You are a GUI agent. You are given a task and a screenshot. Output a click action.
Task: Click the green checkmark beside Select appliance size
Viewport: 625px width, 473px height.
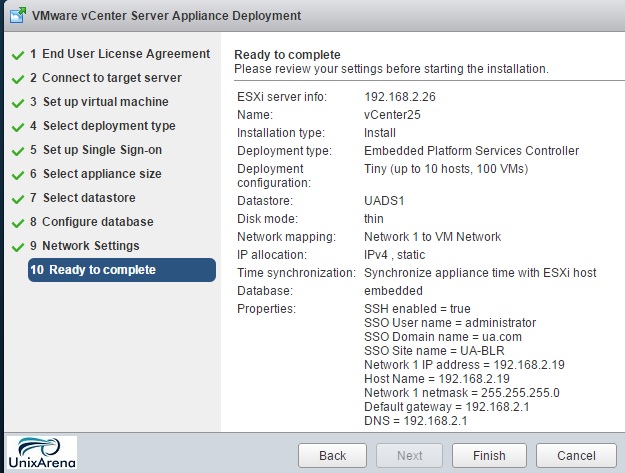[x=18, y=175]
